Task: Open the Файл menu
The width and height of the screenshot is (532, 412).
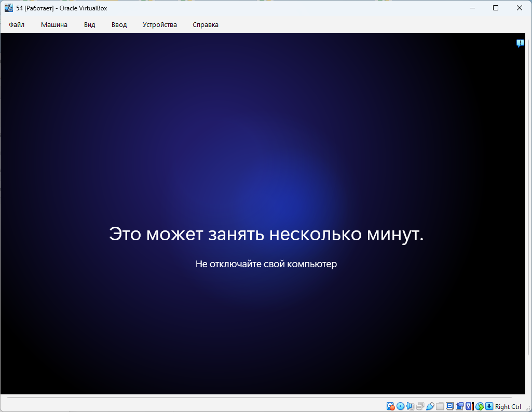Action: (17, 25)
